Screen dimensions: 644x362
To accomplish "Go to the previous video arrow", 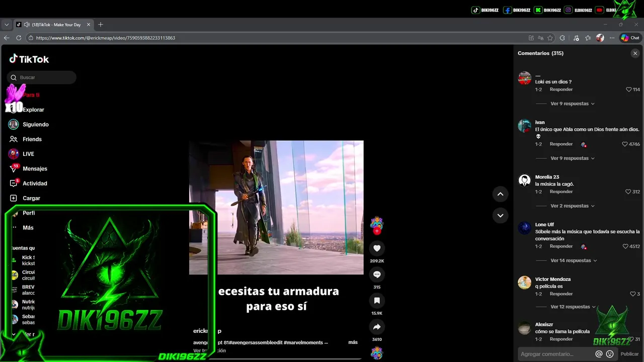I will (500, 194).
